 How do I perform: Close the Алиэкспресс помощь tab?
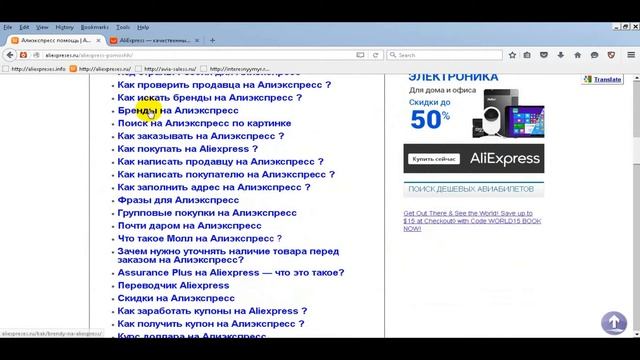point(98,40)
